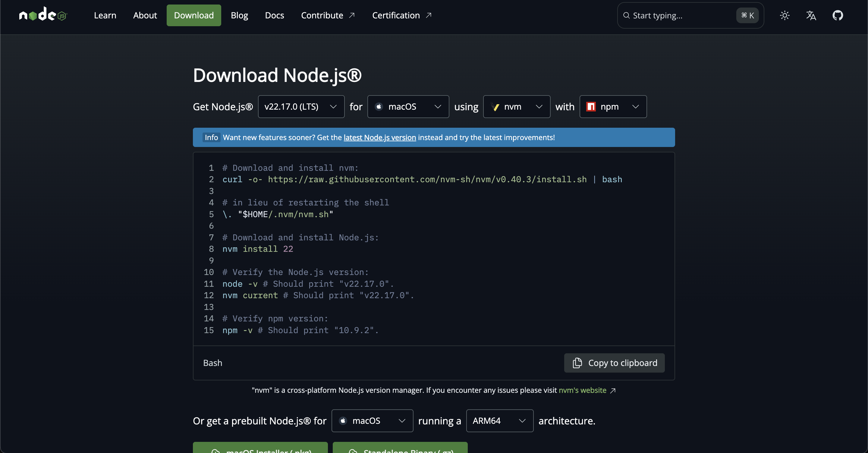Expand the nvm installation method dropdown

click(516, 107)
